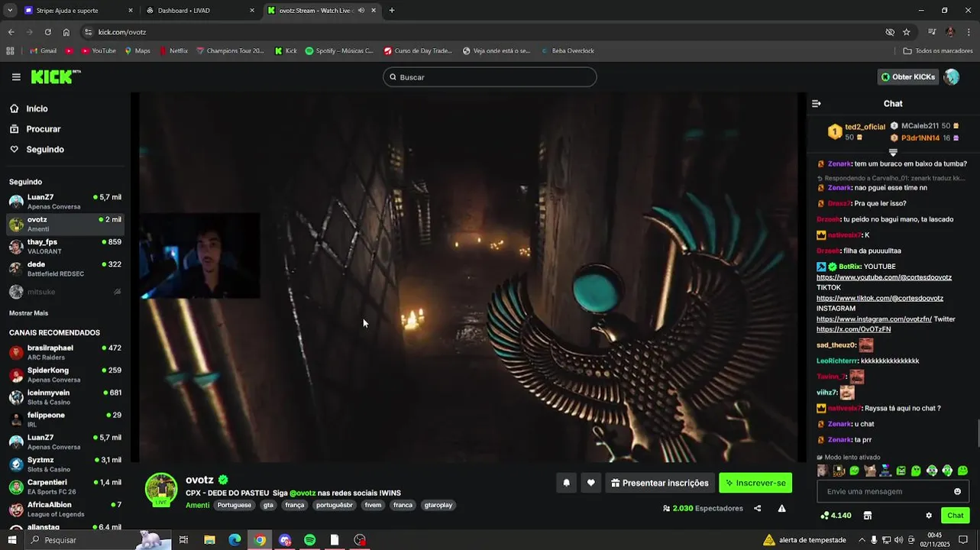Viewport: 980px width, 550px height.
Task: Click the Amenti category link
Action: [x=197, y=505]
